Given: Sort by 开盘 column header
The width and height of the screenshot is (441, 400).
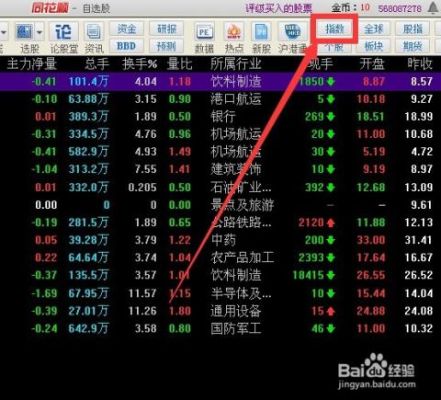Looking at the screenshot, I should [x=372, y=64].
